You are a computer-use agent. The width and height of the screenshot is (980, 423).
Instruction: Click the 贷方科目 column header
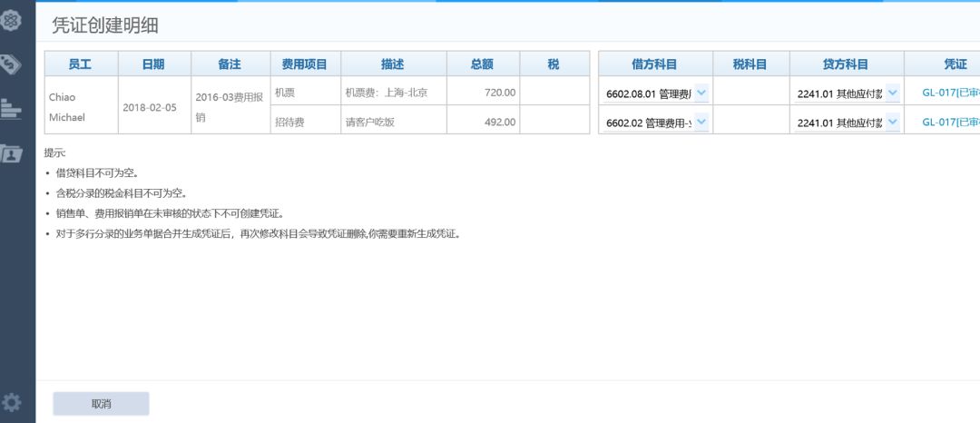click(846, 64)
